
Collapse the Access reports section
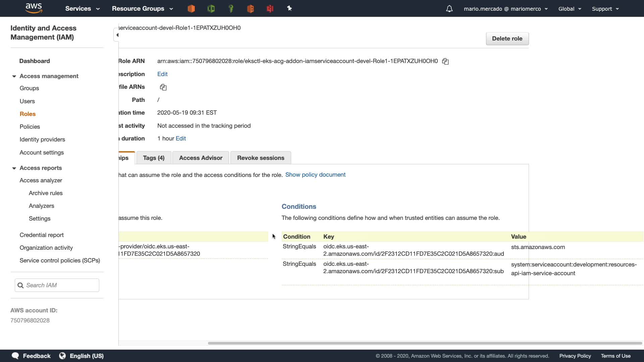click(x=14, y=168)
